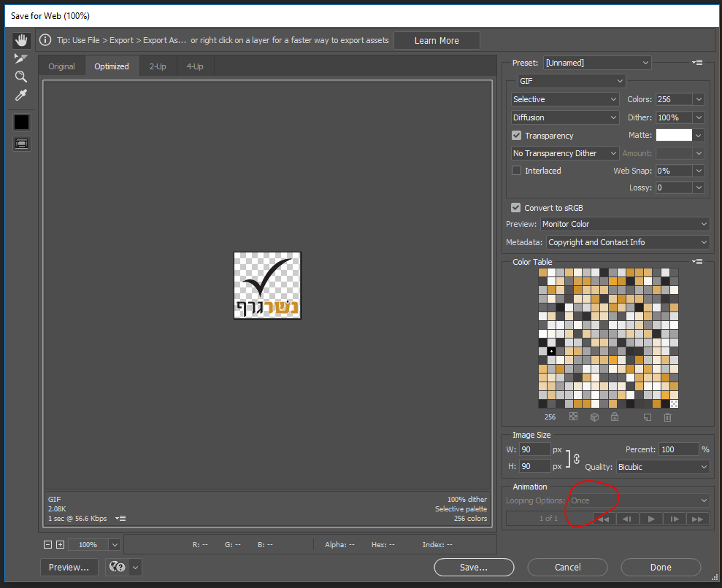Click the Lossy value field
This screenshot has width=722, height=588.
pos(674,187)
